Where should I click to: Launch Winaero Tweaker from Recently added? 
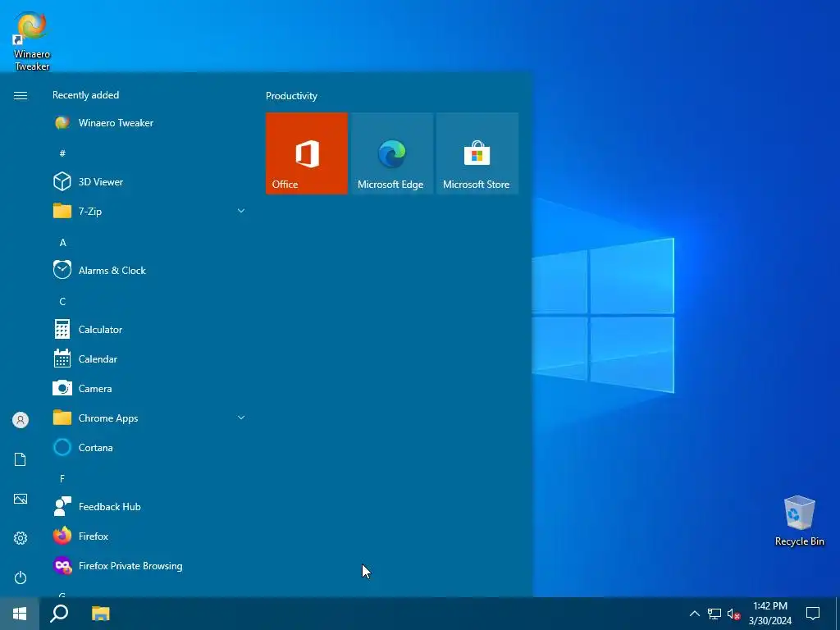[x=149, y=123]
